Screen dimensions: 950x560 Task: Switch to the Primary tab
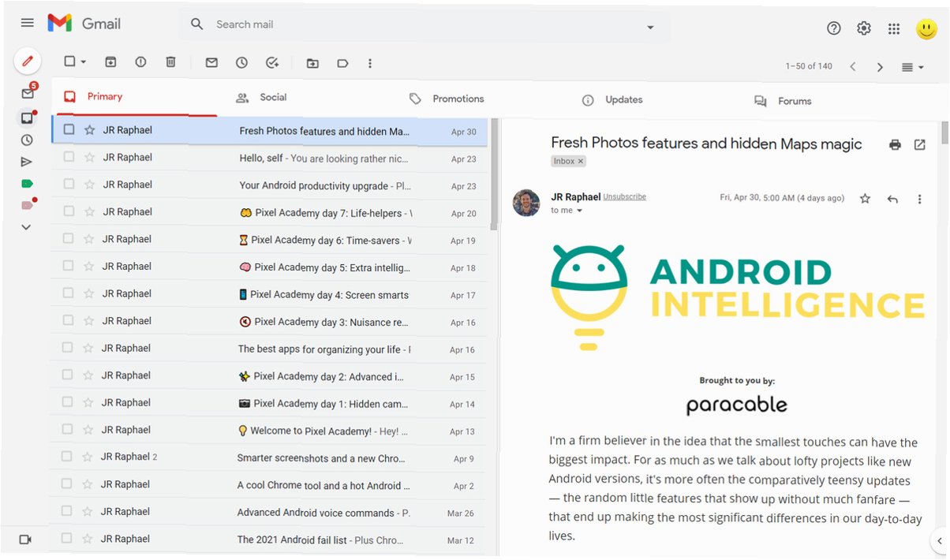click(x=134, y=97)
